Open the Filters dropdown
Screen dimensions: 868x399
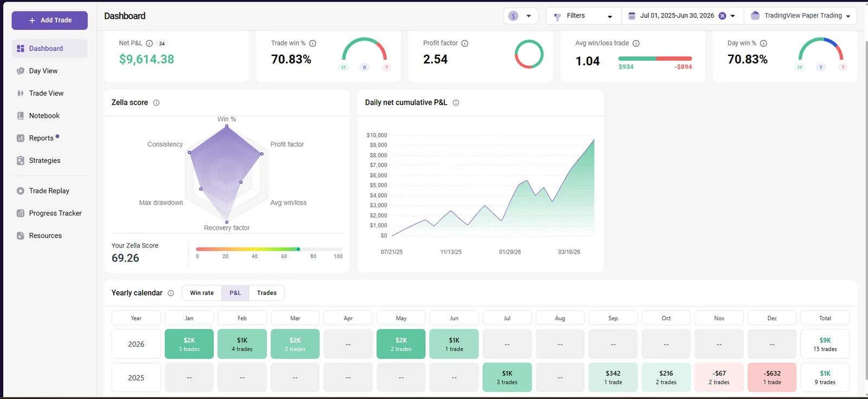[x=583, y=16]
